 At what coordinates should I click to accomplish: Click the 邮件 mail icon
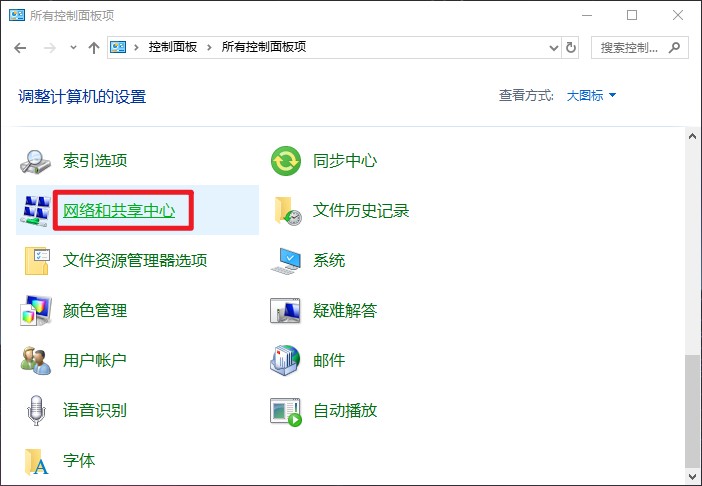(285, 360)
